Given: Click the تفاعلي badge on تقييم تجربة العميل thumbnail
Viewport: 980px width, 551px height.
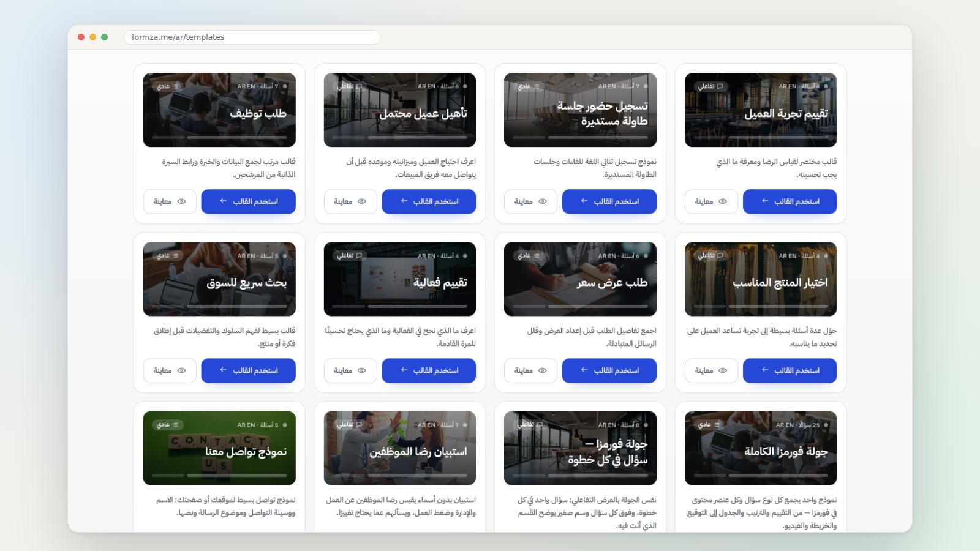Looking at the screenshot, I should tap(710, 86).
